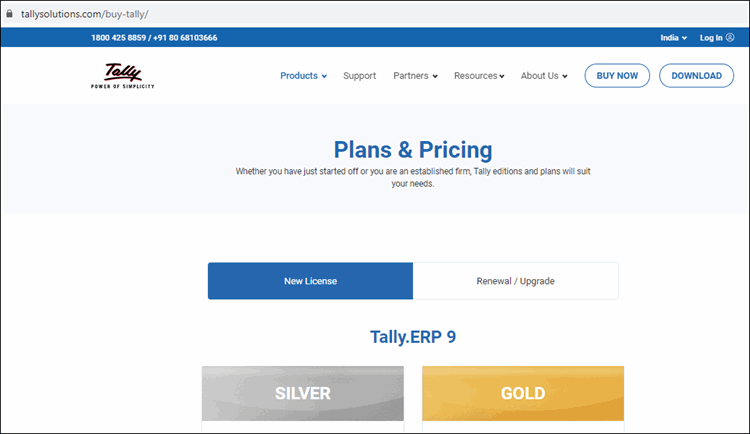The width and height of the screenshot is (750, 434).
Task: Select the GOLD plan card
Action: point(523,393)
